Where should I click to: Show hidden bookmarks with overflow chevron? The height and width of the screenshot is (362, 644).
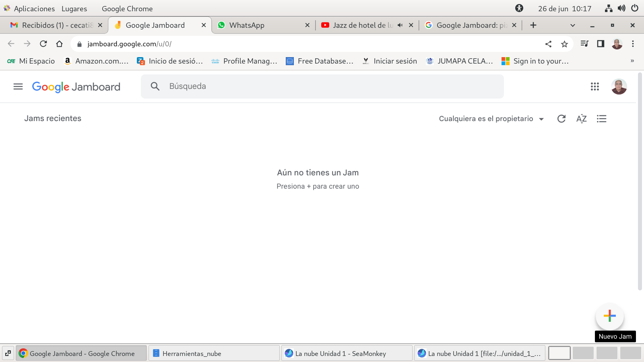pyautogui.click(x=632, y=61)
